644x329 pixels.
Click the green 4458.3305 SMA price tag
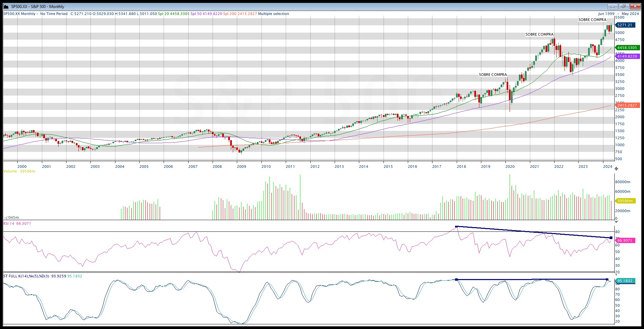[x=627, y=48]
